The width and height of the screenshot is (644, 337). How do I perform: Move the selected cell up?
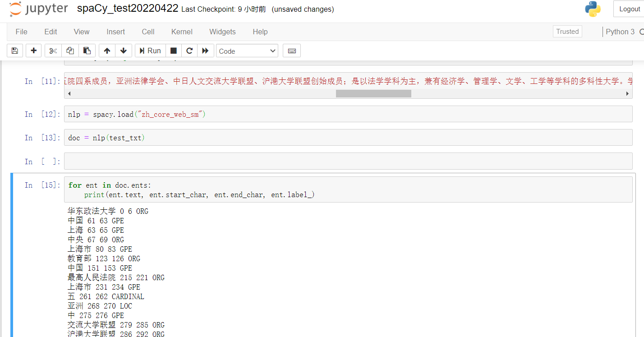107,50
